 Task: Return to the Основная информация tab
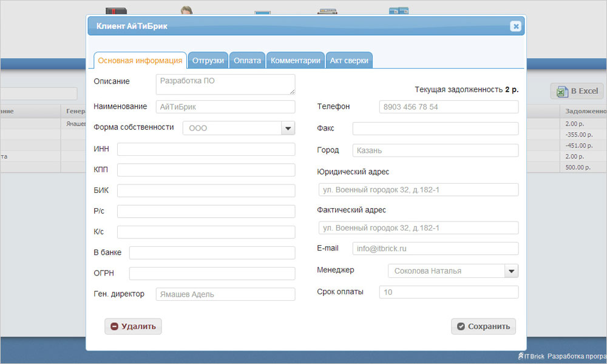[x=140, y=61]
